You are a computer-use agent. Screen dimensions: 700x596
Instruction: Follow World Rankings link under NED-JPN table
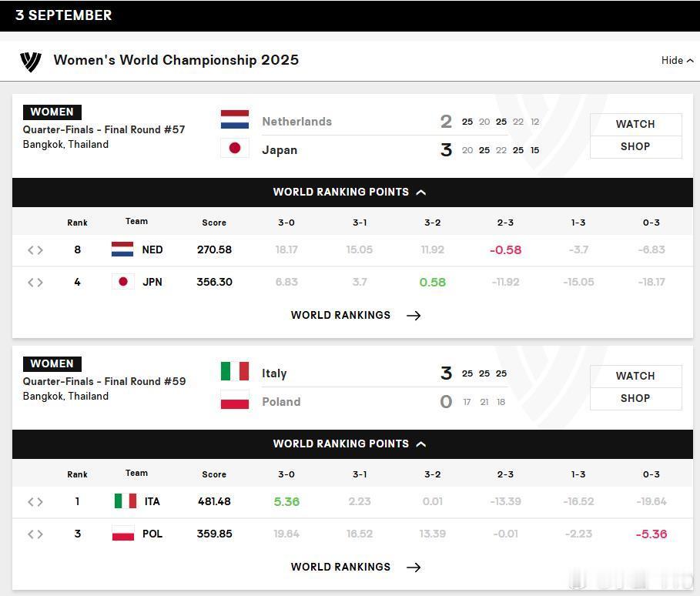click(x=356, y=315)
